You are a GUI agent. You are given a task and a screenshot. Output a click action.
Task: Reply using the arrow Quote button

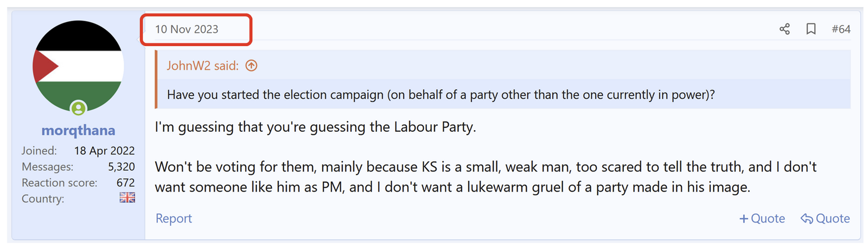[x=825, y=218]
